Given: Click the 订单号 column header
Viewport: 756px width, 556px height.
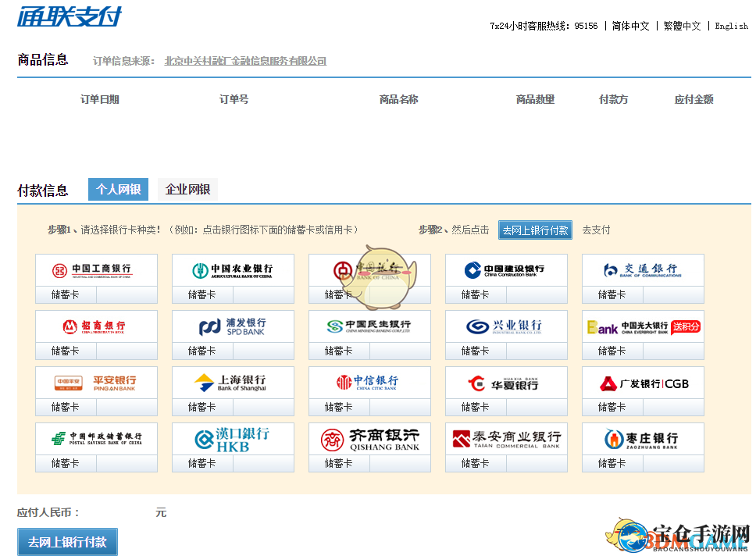Looking at the screenshot, I should point(234,99).
